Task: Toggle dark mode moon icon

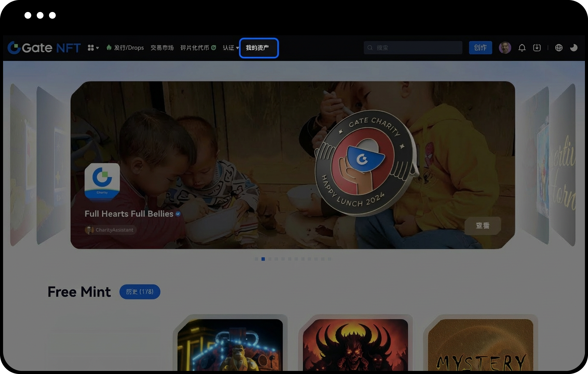Action: [574, 48]
